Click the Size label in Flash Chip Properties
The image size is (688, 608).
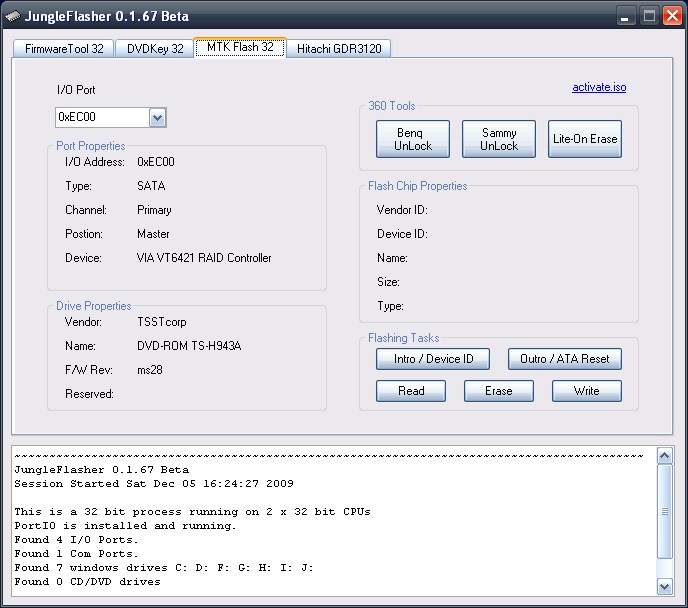pos(388,282)
